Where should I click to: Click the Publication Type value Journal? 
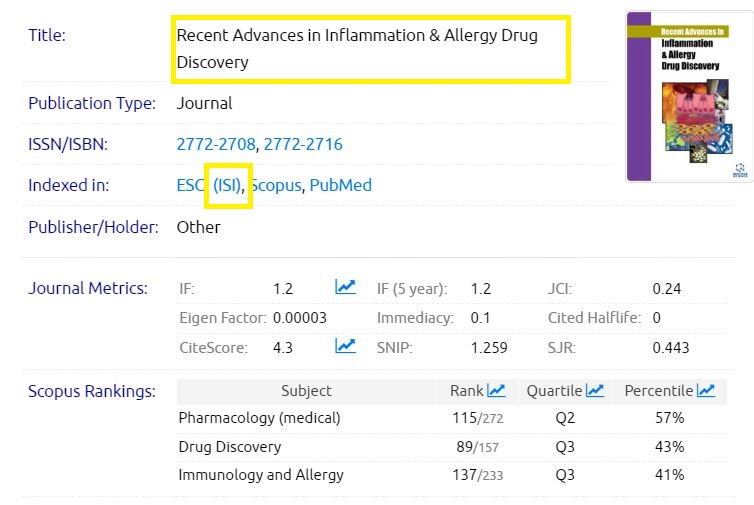(204, 103)
